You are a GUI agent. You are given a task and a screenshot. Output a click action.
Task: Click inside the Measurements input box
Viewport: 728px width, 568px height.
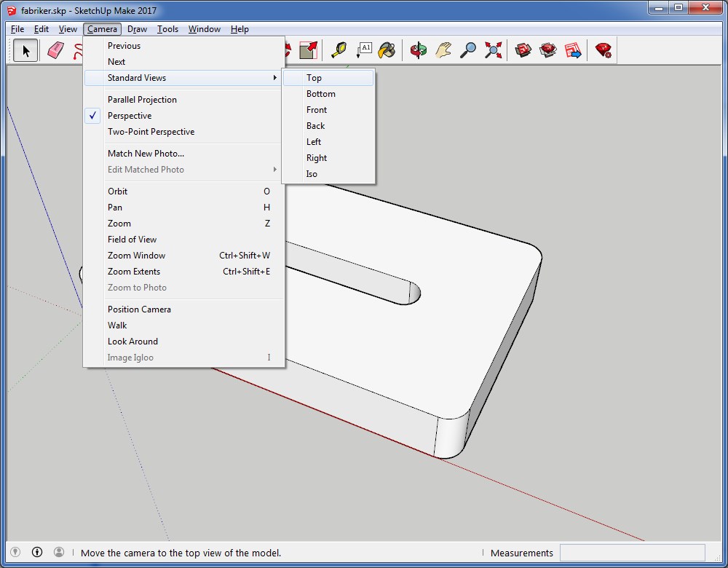(x=633, y=553)
